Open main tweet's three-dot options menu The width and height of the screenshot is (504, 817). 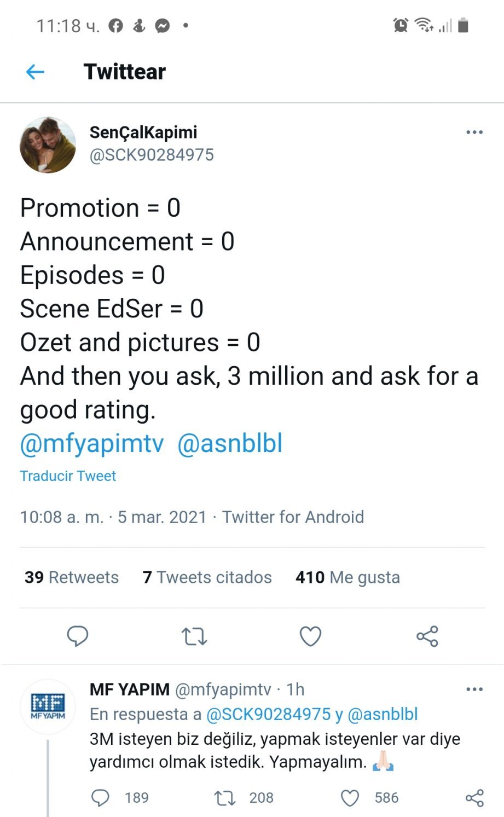click(474, 132)
